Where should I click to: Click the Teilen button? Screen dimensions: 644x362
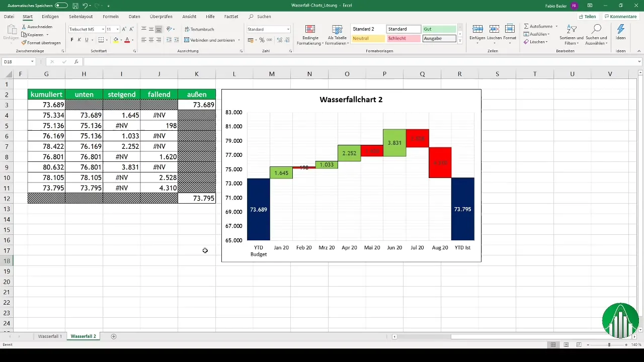pos(588,17)
